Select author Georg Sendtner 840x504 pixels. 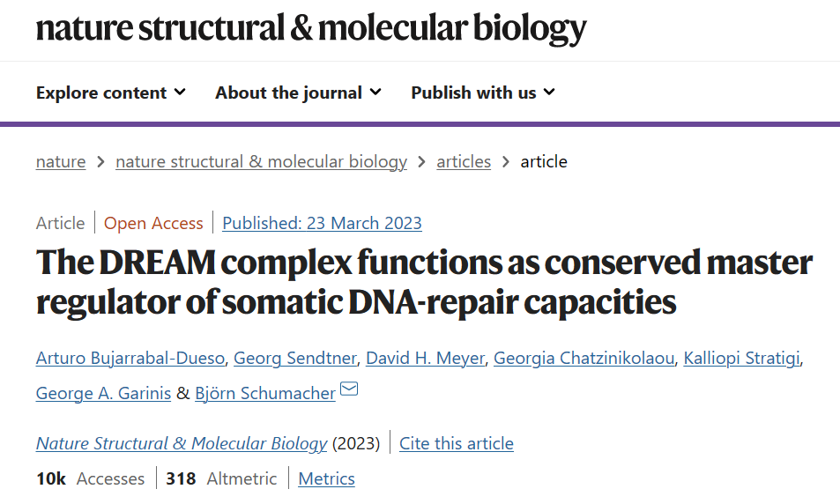(295, 358)
